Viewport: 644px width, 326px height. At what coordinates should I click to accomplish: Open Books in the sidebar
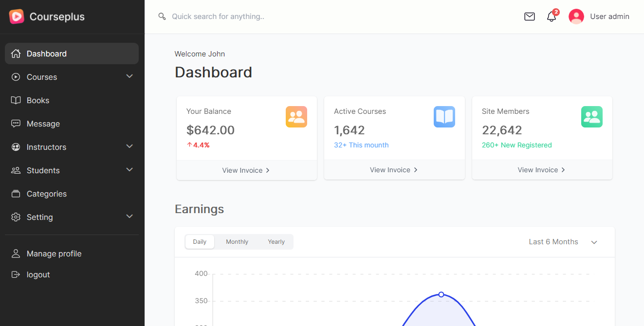38,100
